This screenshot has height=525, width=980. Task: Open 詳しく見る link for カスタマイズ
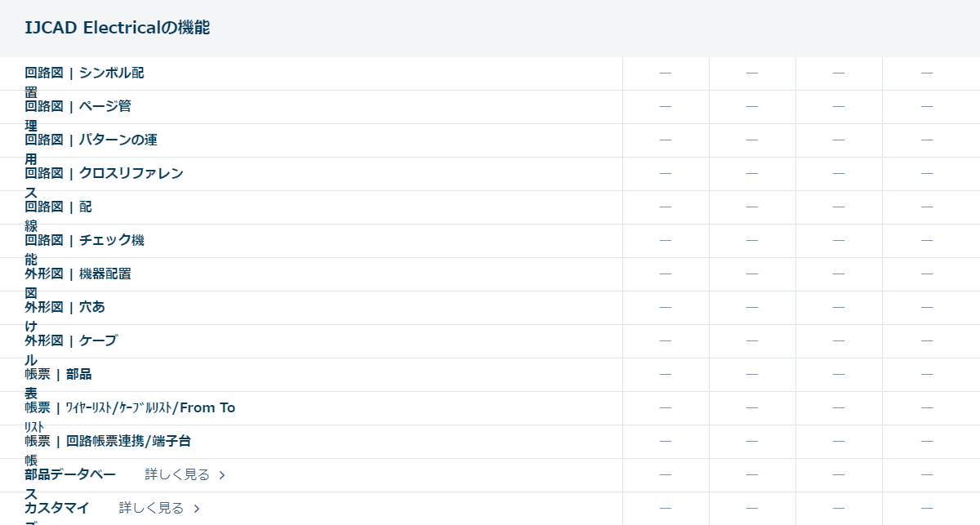151,509
